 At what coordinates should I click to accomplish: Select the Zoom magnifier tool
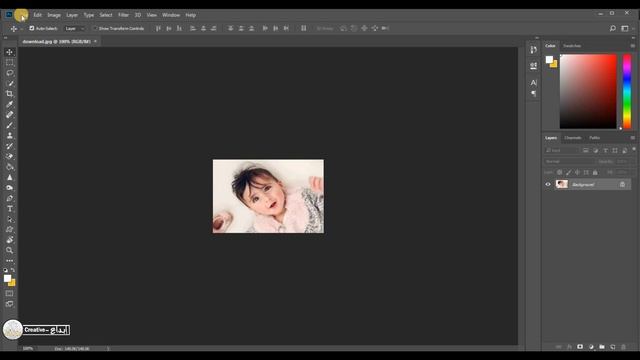pos(9,250)
